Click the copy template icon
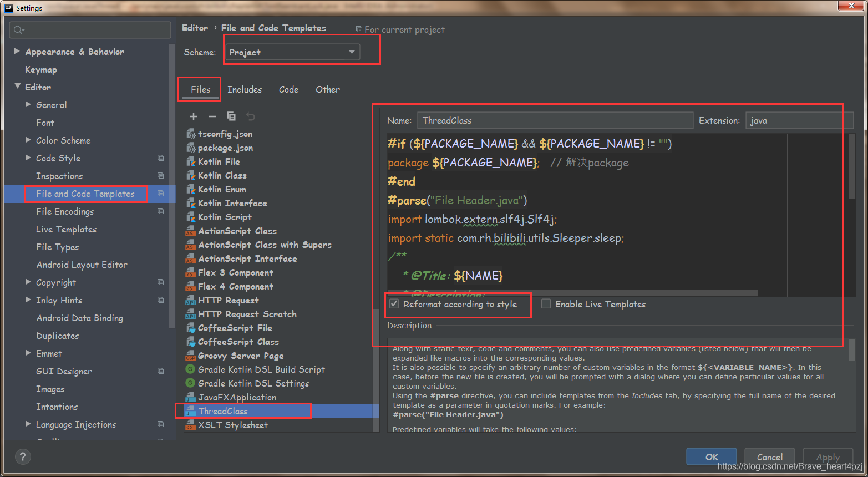Viewport: 868px width, 477px height. tap(231, 116)
